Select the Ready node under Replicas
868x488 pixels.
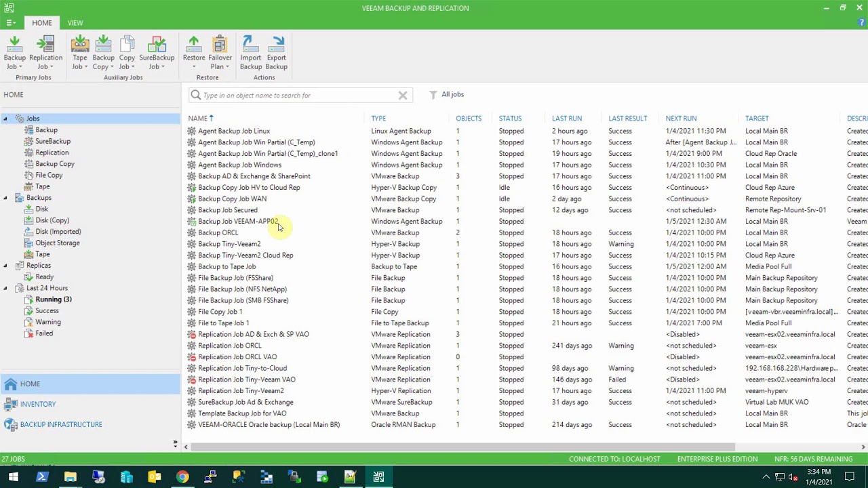point(44,277)
